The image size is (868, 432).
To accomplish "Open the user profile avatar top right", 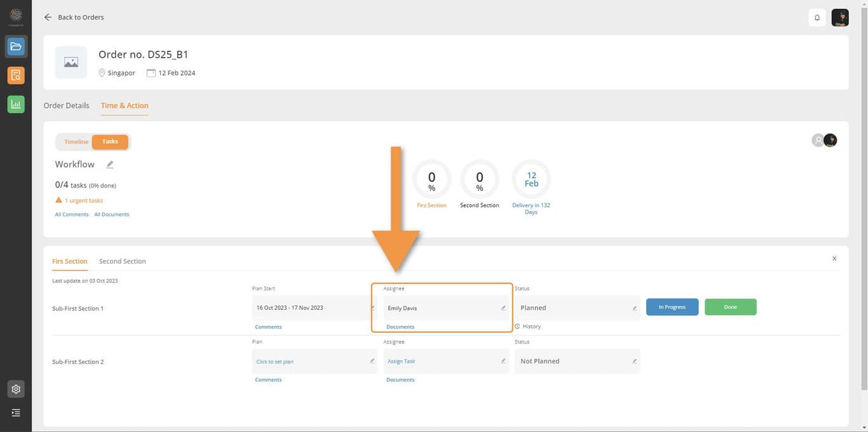I will 840,18.
